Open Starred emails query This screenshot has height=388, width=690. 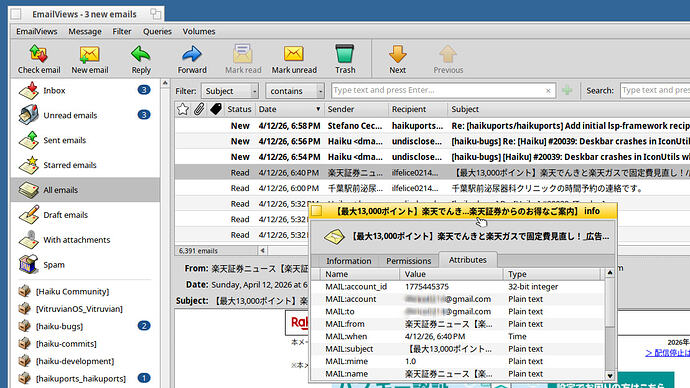[85, 165]
